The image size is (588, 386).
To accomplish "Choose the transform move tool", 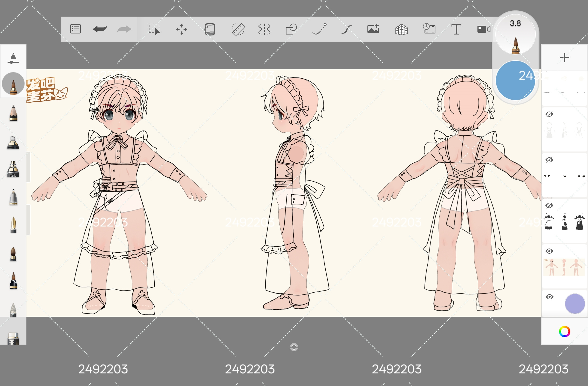I will (x=182, y=29).
